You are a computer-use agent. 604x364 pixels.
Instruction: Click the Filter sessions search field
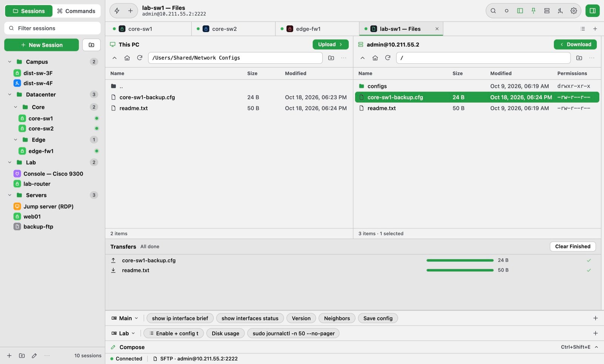52,28
